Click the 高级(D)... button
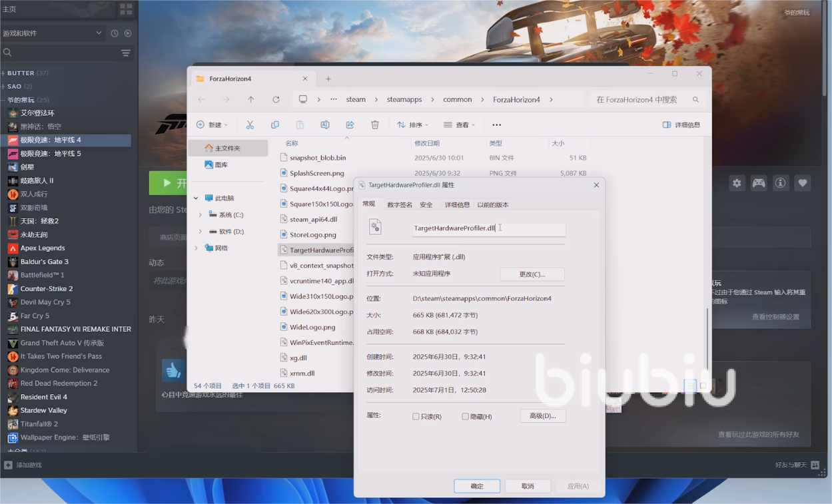This screenshot has height=504, width=832. pos(542,416)
